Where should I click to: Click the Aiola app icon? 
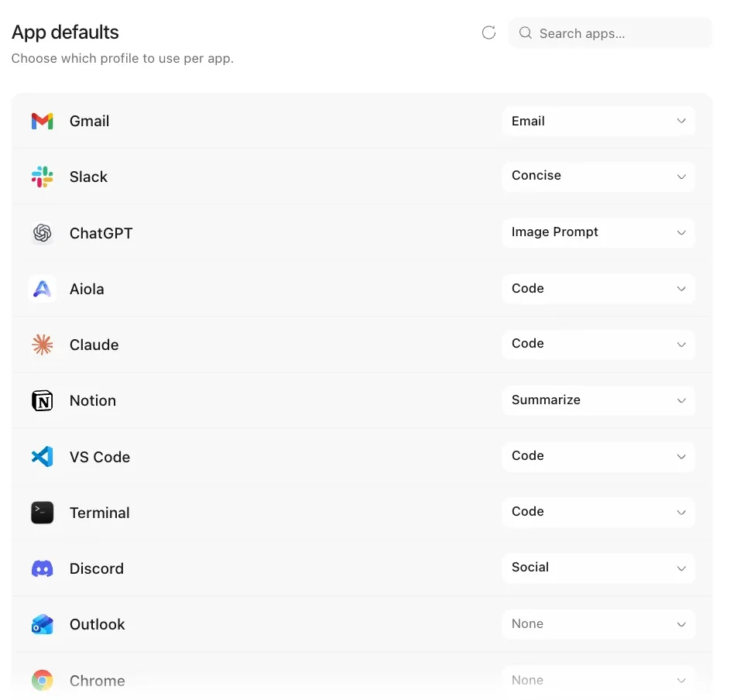coord(43,289)
